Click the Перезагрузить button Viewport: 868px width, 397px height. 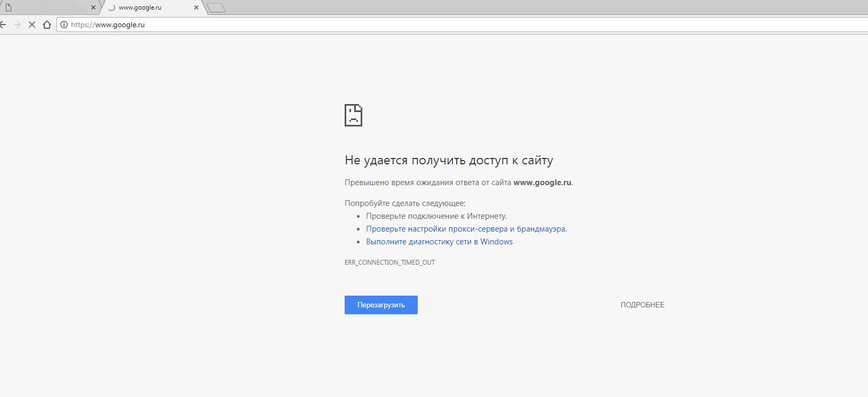tap(381, 305)
